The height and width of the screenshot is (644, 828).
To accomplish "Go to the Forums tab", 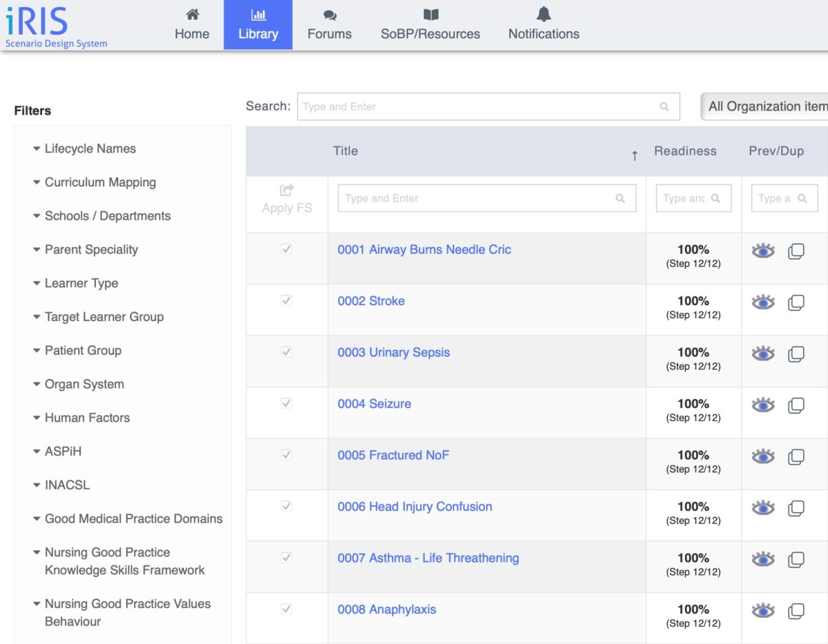I will tap(329, 25).
